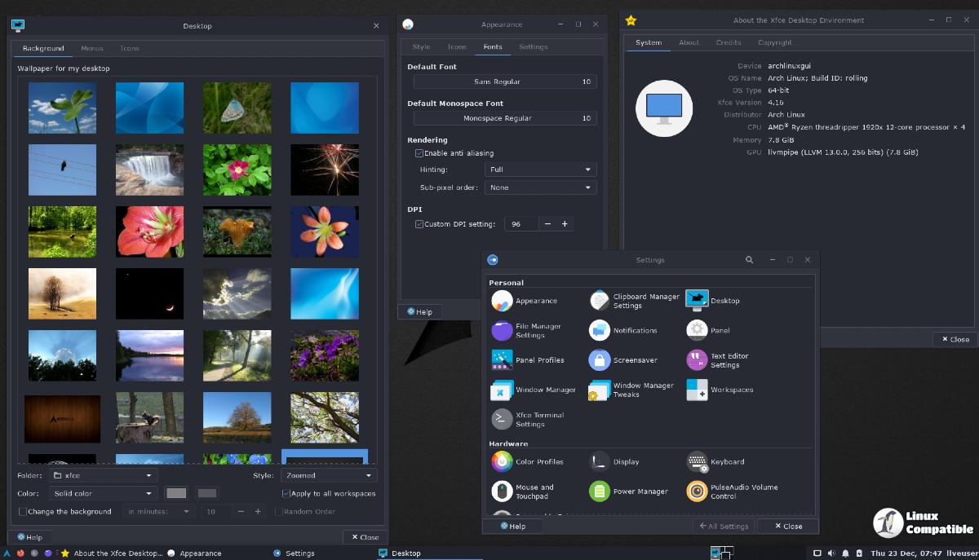
Task: Open the Folder xfce dropdown
Action: [x=103, y=475]
